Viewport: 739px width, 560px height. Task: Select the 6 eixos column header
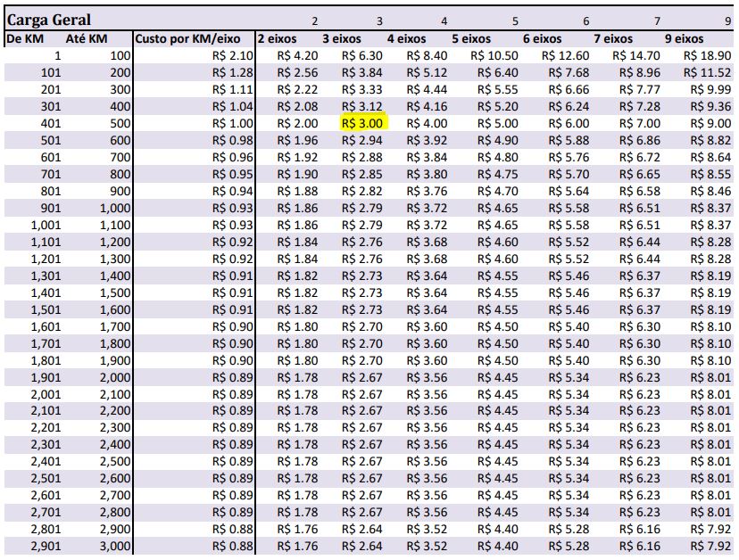tap(543, 38)
